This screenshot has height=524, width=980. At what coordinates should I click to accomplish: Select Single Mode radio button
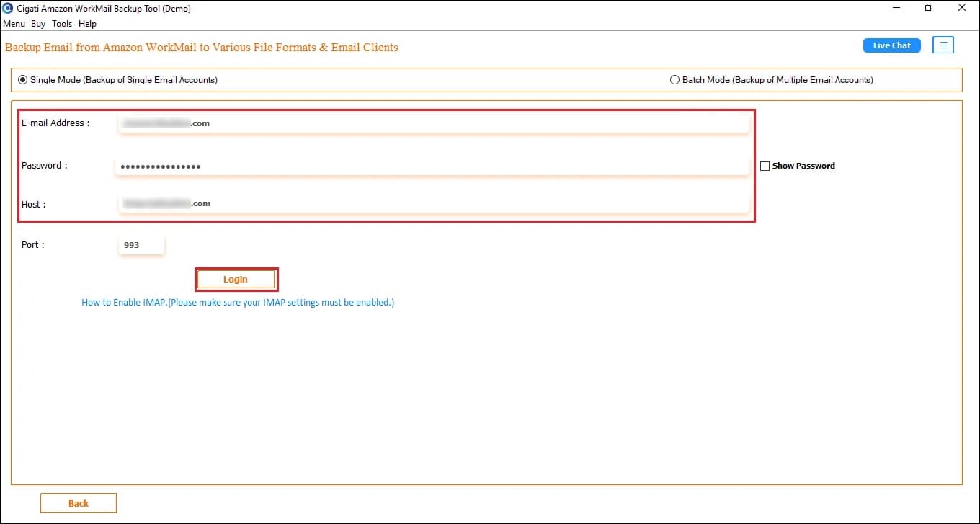(x=23, y=80)
